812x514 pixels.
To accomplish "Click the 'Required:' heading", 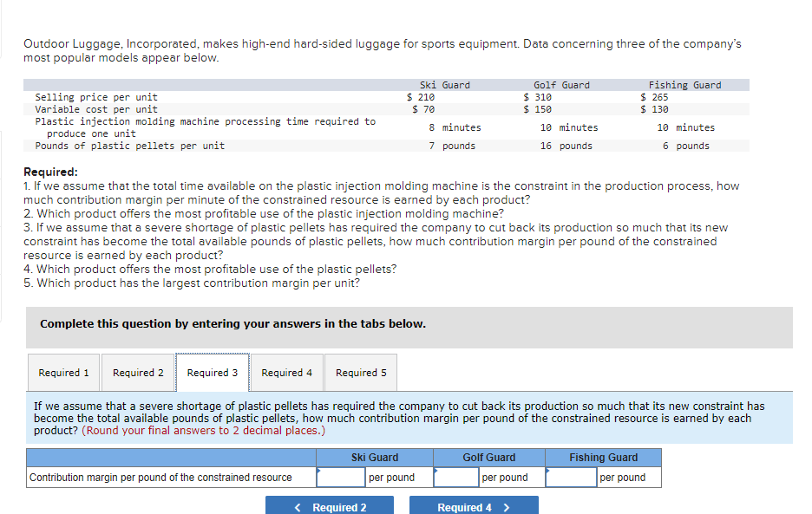I will (x=50, y=172).
